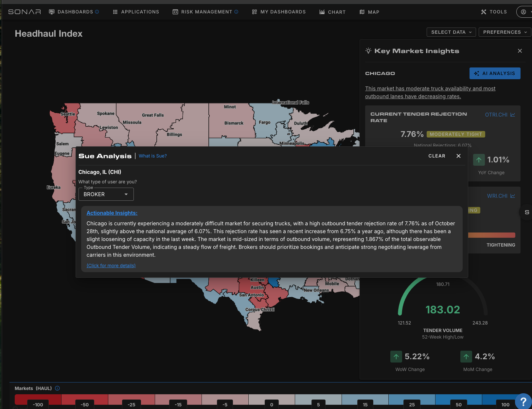Image resolution: width=532 pixels, height=409 pixels.
Task: Open the 'What is Sue?' link
Action: [x=152, y=156]
